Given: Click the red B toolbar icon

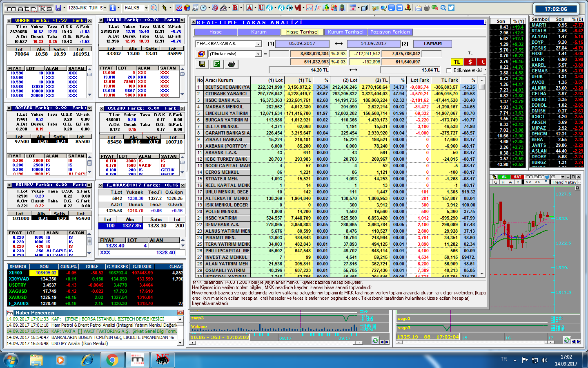Looking at the screenshot, I should pyautogui.click(x=235, y=8).
